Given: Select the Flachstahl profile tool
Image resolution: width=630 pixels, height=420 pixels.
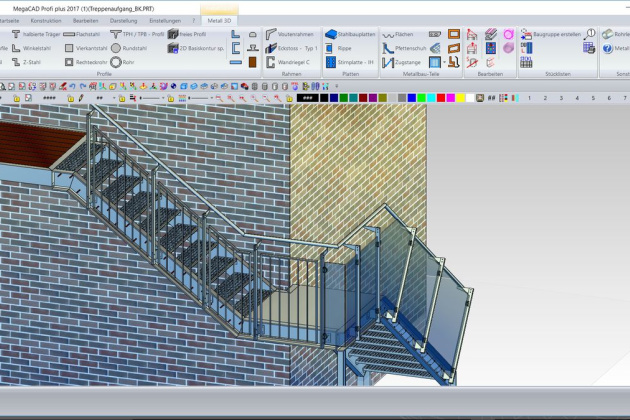Looking at the screenshot, I should pos(88,34).
